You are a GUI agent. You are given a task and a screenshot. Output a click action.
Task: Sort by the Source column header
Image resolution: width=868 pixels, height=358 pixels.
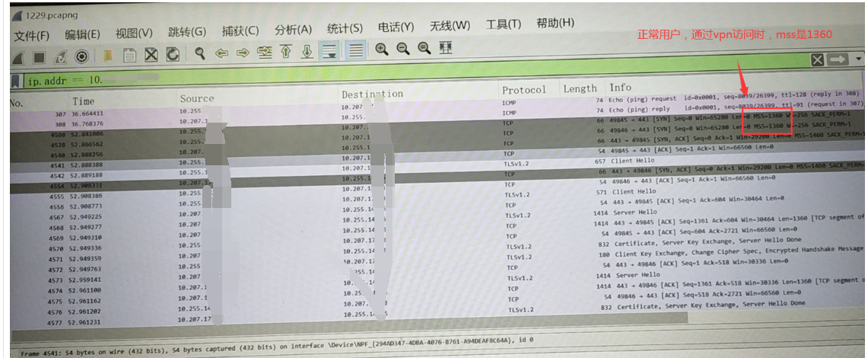197,99
